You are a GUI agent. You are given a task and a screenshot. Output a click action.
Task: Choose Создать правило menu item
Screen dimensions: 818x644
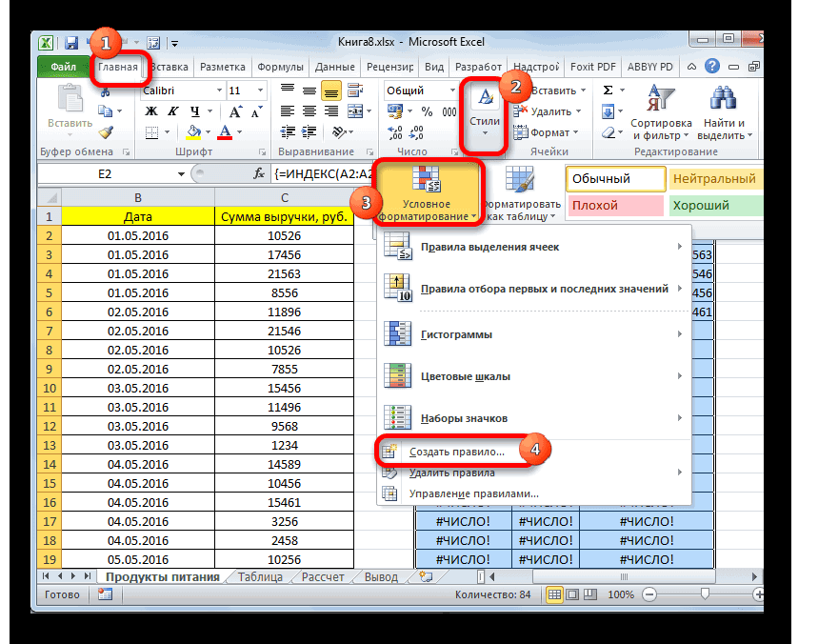pos(456,452)
